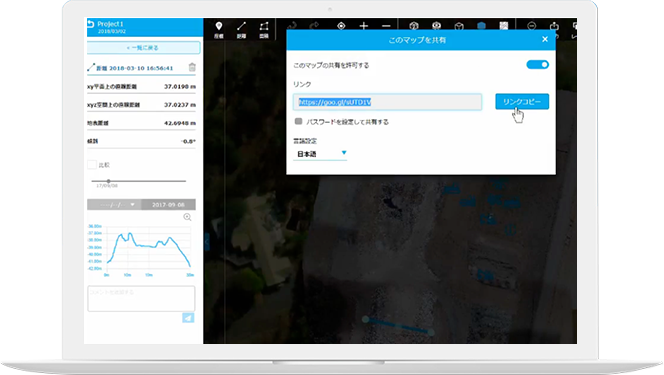
Task: Click the リンクコピー copy link button
Action: [522, 102]
